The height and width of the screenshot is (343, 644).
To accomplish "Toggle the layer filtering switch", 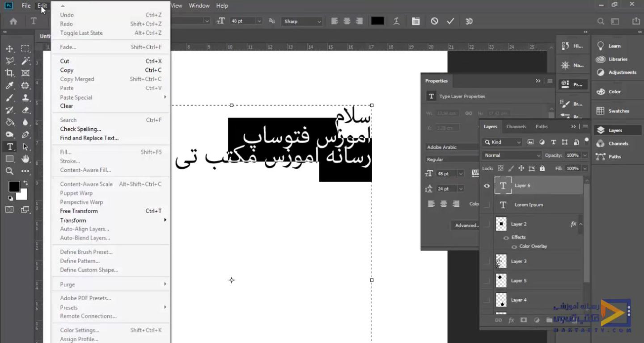I will (587, 142).
